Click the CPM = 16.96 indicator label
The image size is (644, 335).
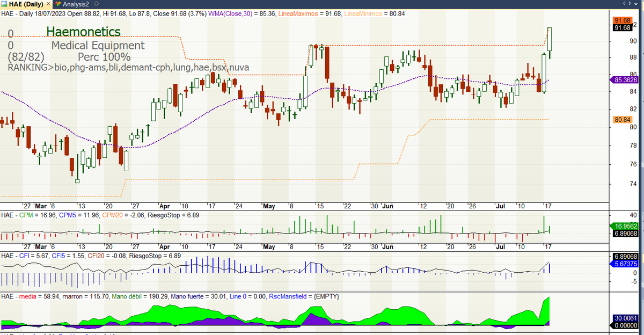[x=37, y=215]
